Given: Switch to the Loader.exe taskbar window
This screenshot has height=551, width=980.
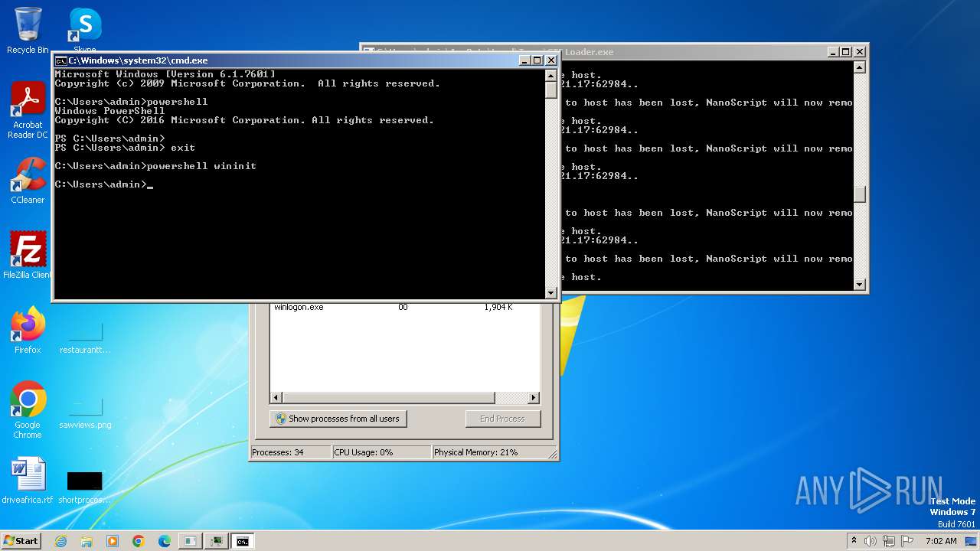Looking at the screenshot, I should pyautogui.click(x=191, y=541).
